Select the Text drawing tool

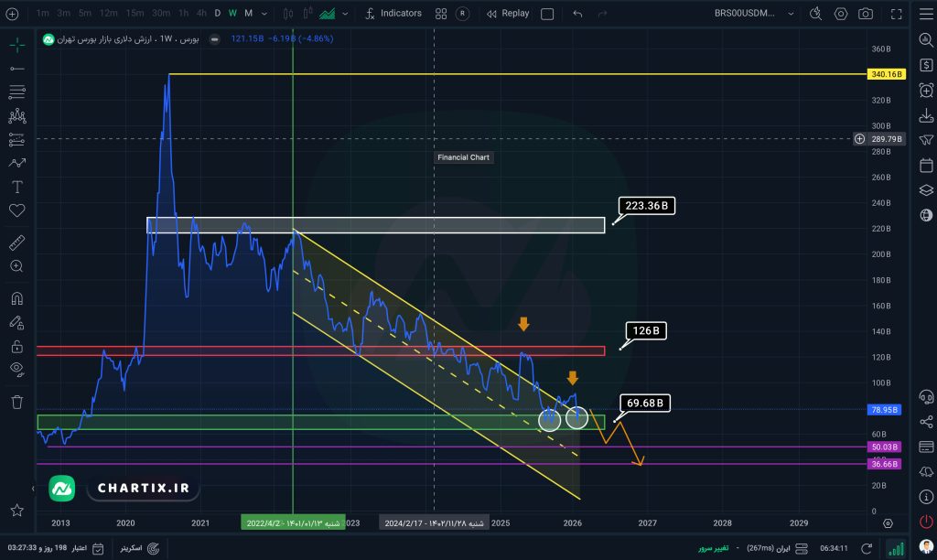coord(16,187)
